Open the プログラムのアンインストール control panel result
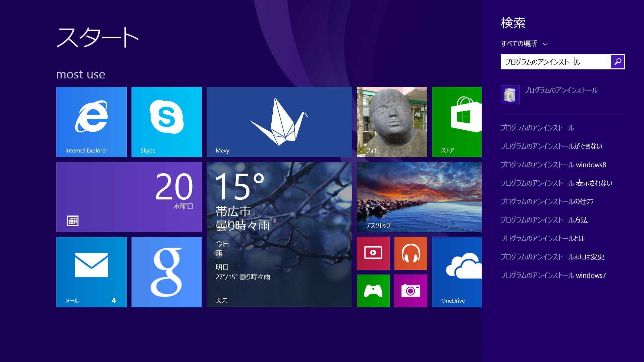This screenshot has width=644, height=362. [560, 90]
